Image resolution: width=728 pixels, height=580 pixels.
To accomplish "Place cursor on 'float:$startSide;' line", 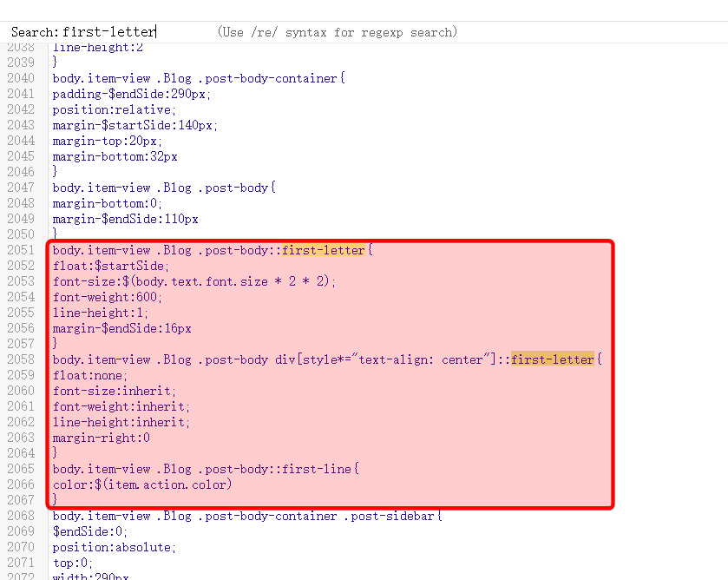I will point(111,266).
